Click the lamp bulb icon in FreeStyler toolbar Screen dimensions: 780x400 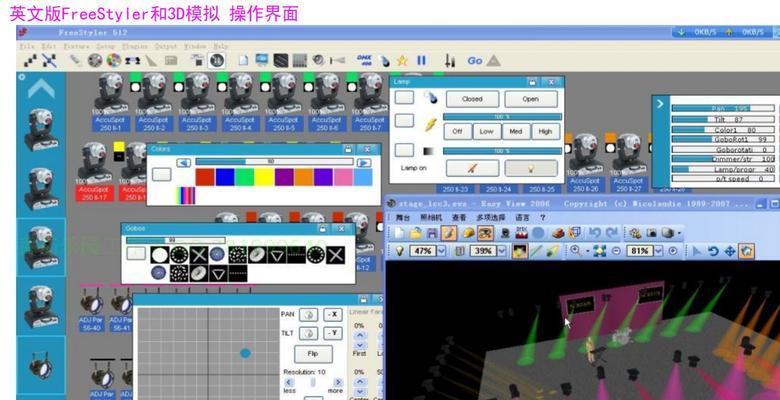(x=385, y=61)
